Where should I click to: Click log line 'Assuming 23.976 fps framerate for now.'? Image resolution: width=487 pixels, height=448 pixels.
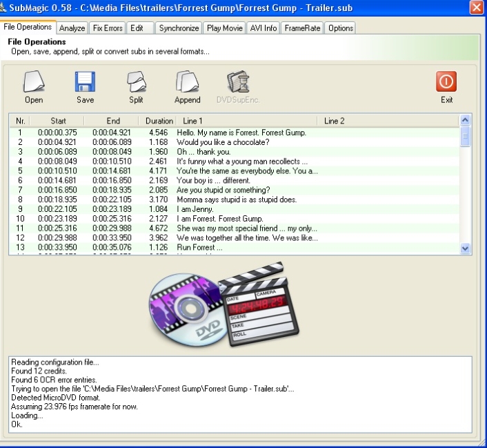74,407
